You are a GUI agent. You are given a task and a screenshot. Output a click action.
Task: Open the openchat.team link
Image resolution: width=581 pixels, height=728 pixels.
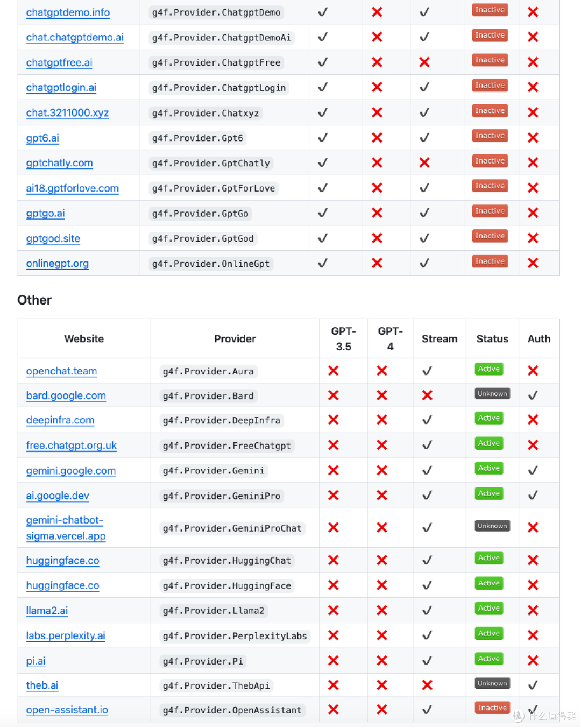click(x=62, y=371)
